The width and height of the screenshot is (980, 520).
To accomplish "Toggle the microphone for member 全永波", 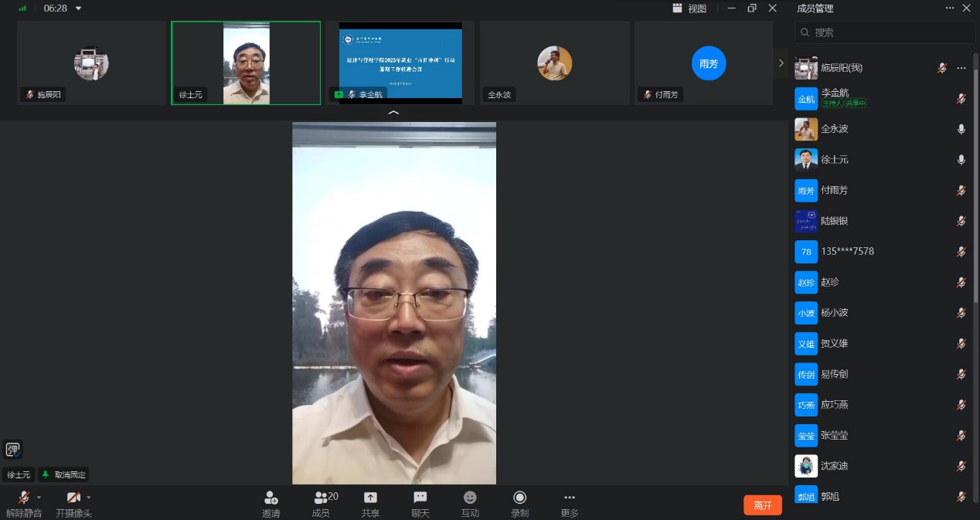I will 961,129.
